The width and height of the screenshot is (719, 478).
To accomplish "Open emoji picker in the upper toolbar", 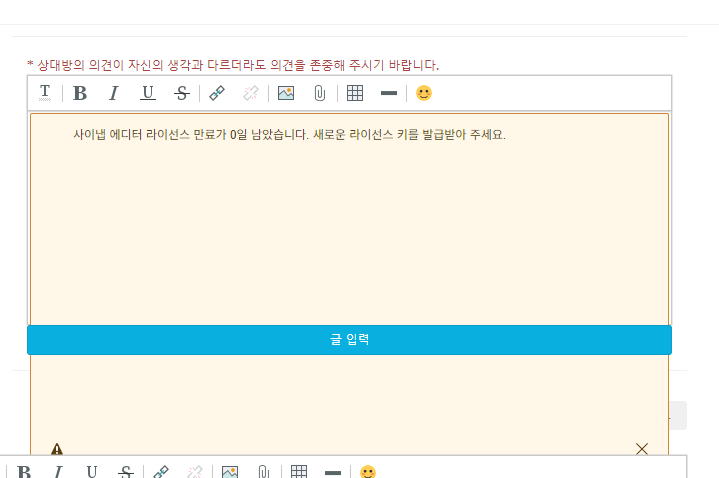I will (424, 93).
